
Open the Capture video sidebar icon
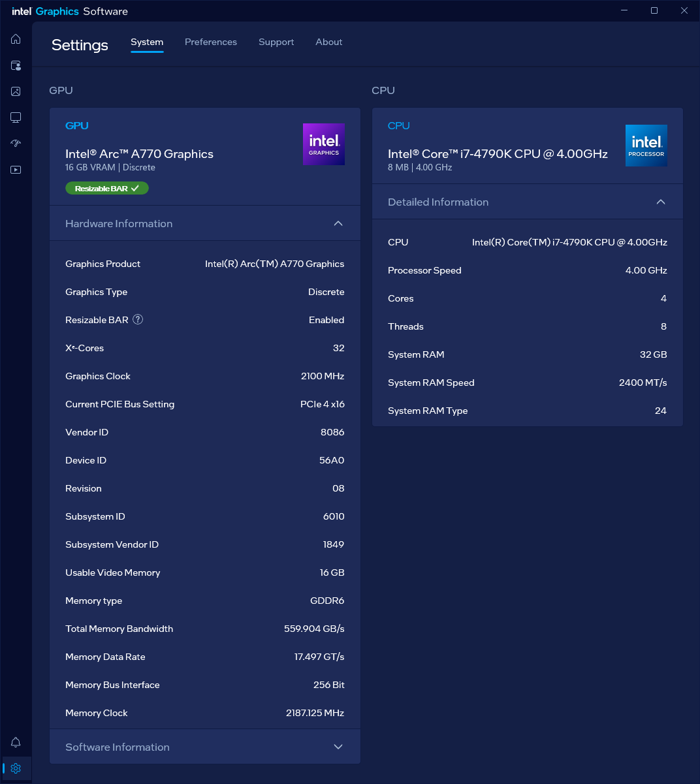point(16,170)
